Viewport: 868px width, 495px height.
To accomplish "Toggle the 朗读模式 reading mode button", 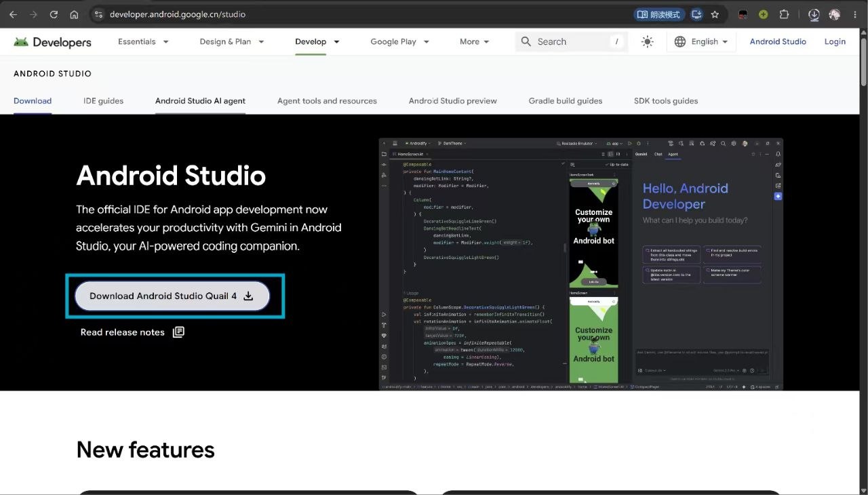I will pos(659,14).
